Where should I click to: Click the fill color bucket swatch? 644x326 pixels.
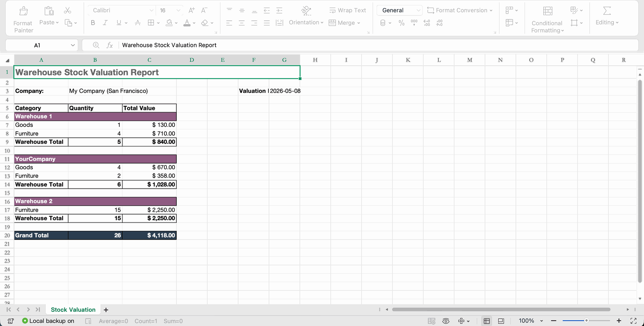click(169, 23)
